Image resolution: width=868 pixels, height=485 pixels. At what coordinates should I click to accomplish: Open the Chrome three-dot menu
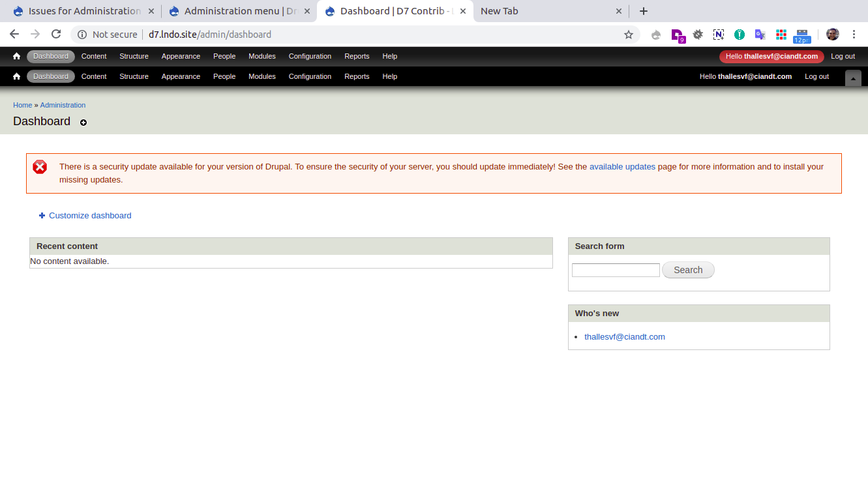854,35
